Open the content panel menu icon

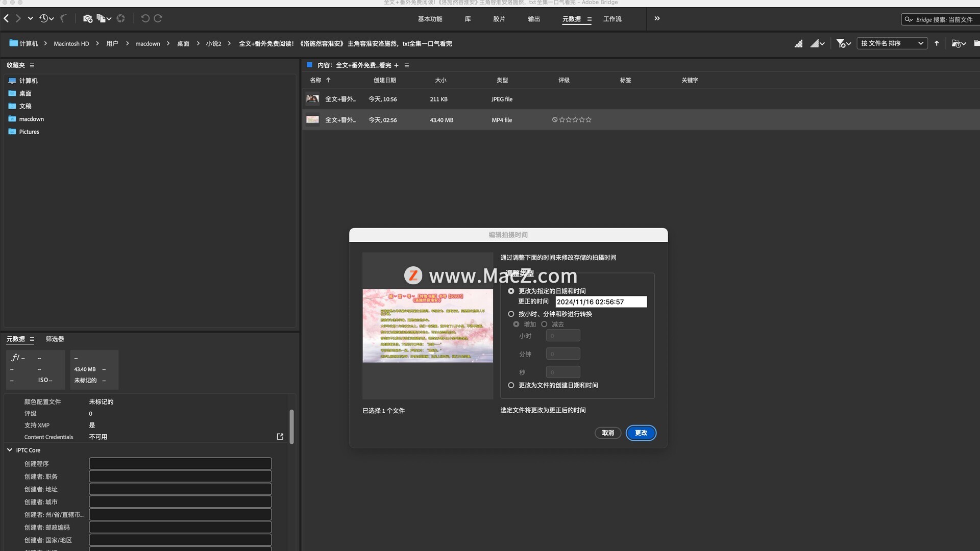point(406,65)
